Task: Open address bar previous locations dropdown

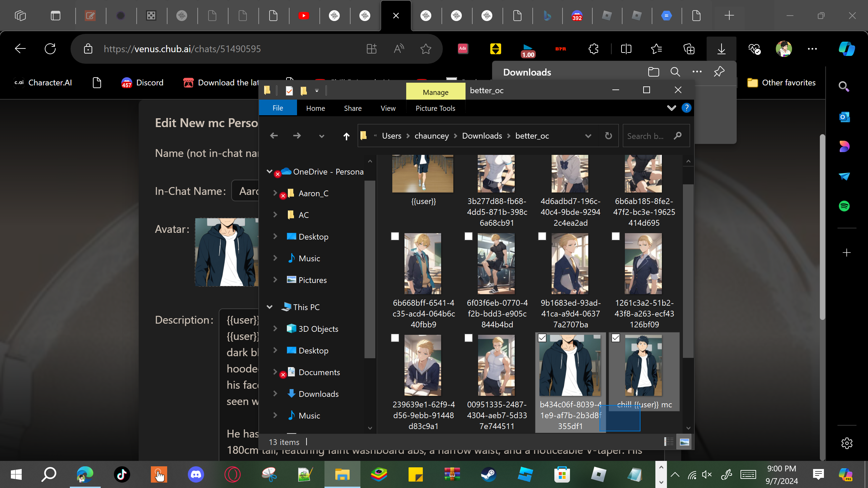Action: [x=588, y=136]
